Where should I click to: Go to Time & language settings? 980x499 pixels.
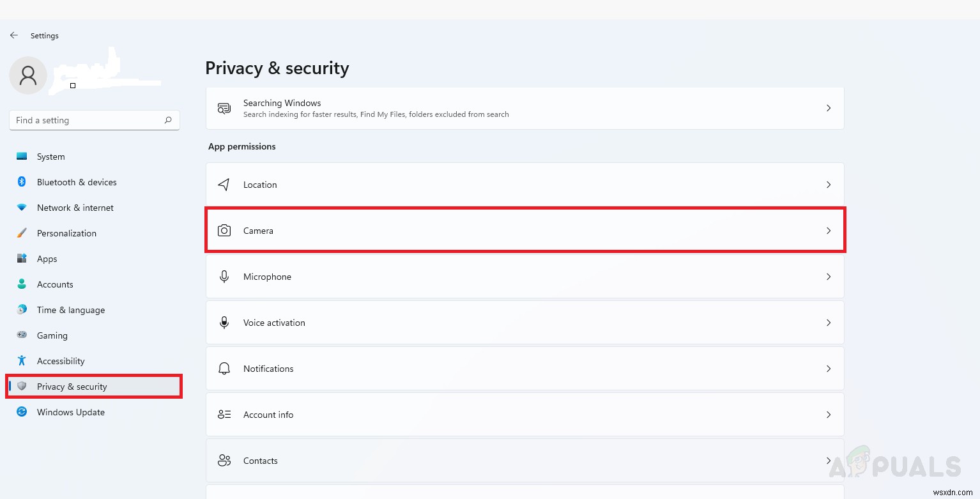[70, 310]
